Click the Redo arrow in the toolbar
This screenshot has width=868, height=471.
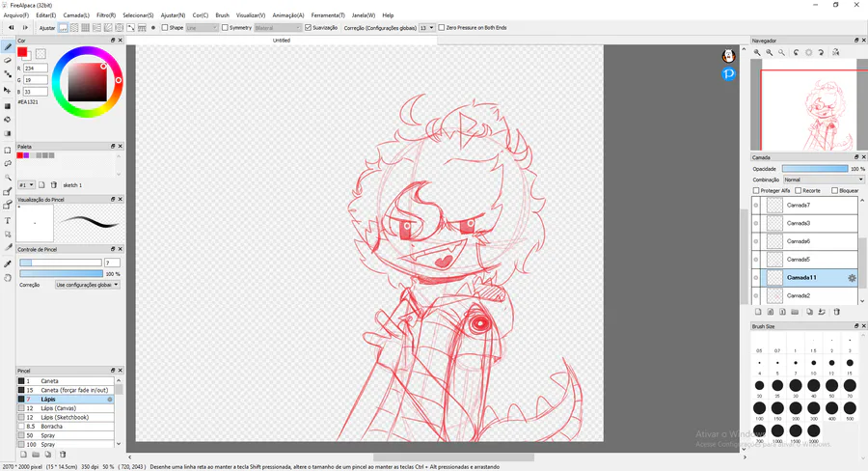[25, 28]
